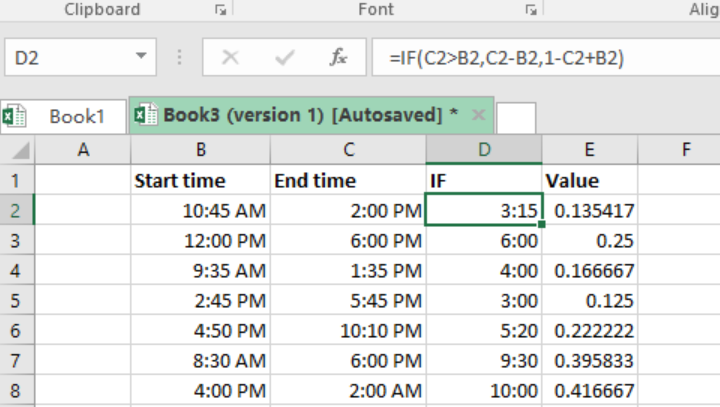
Task: Expand the Name Box dropdown arrow
Action: (x=141, y=57)
